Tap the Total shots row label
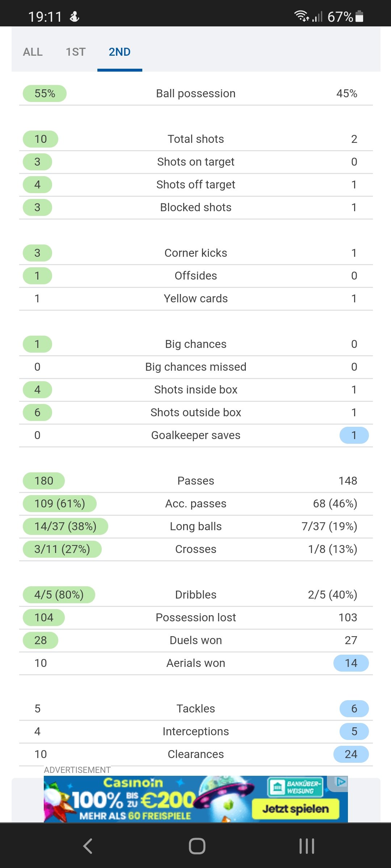This screenshot has width=391, height=868. pos(195,139)
